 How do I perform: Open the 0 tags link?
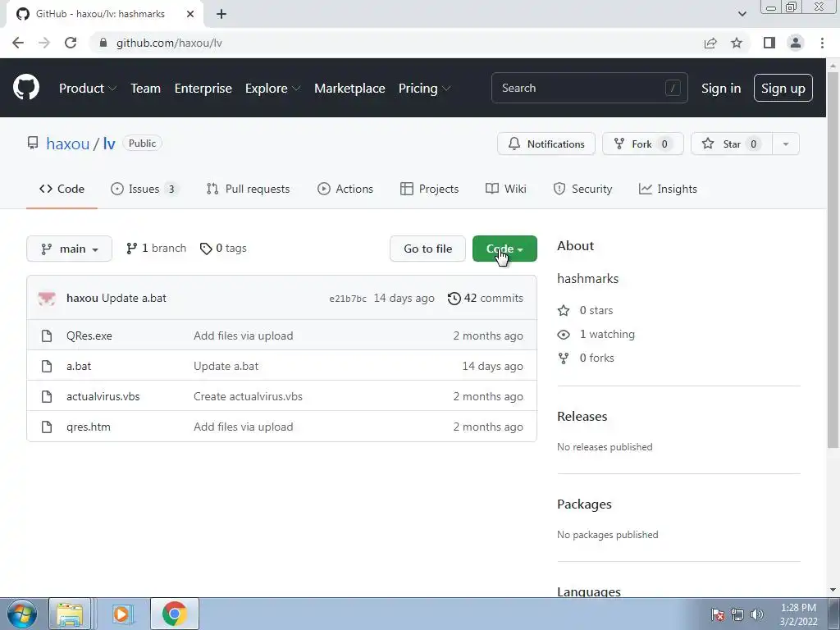point(223,248)
